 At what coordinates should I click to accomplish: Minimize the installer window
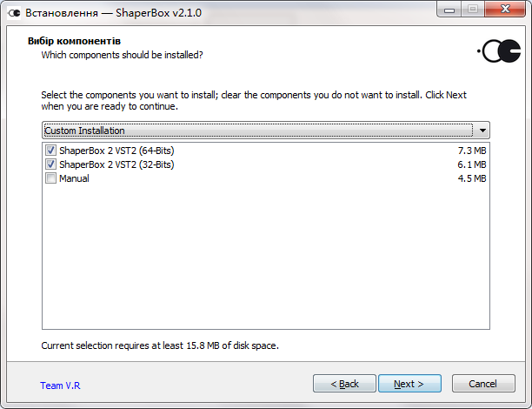coord(449,10)
